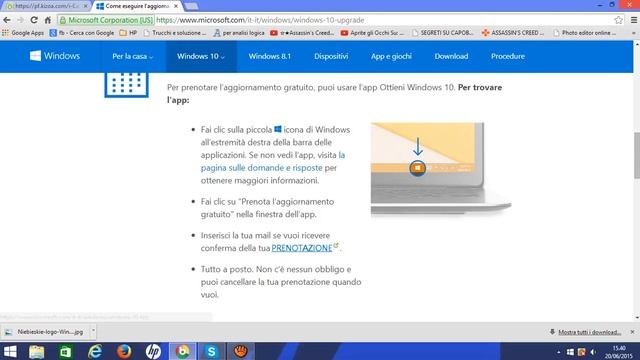
Task: Close the downloads bar
Action: point(632,332)
